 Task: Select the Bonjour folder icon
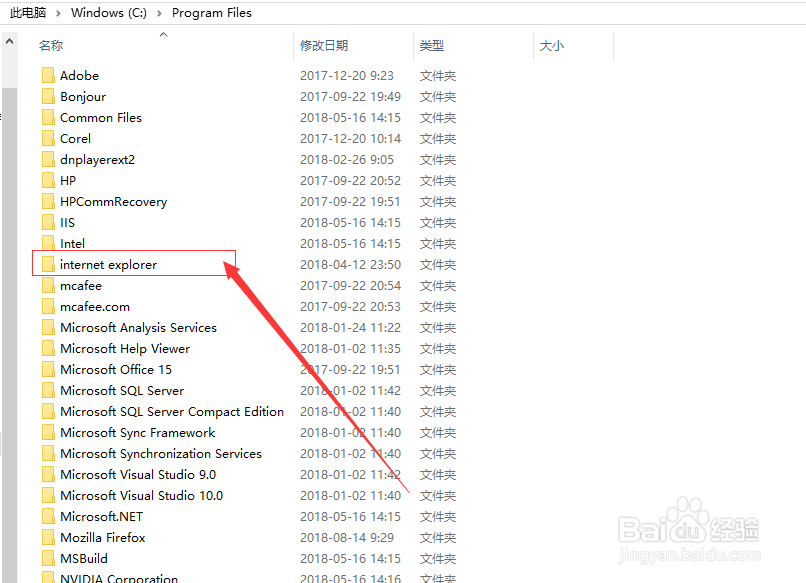pos(48,96)
